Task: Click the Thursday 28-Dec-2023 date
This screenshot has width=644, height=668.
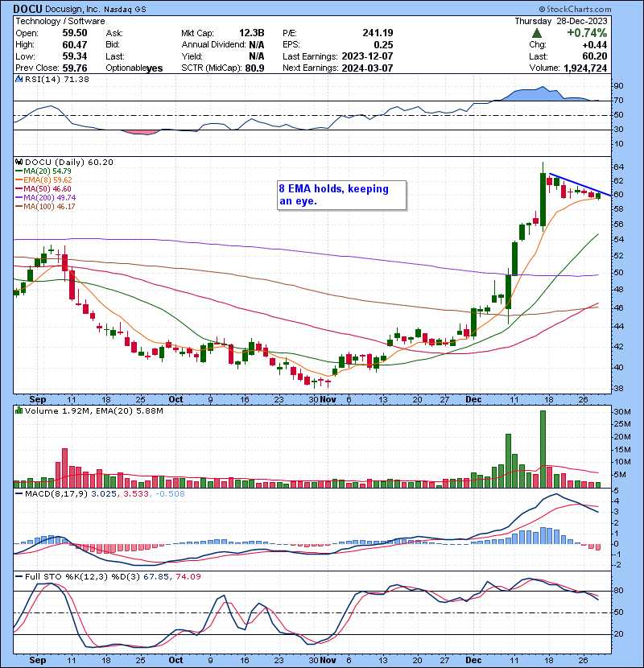Action: pos(561,21)
